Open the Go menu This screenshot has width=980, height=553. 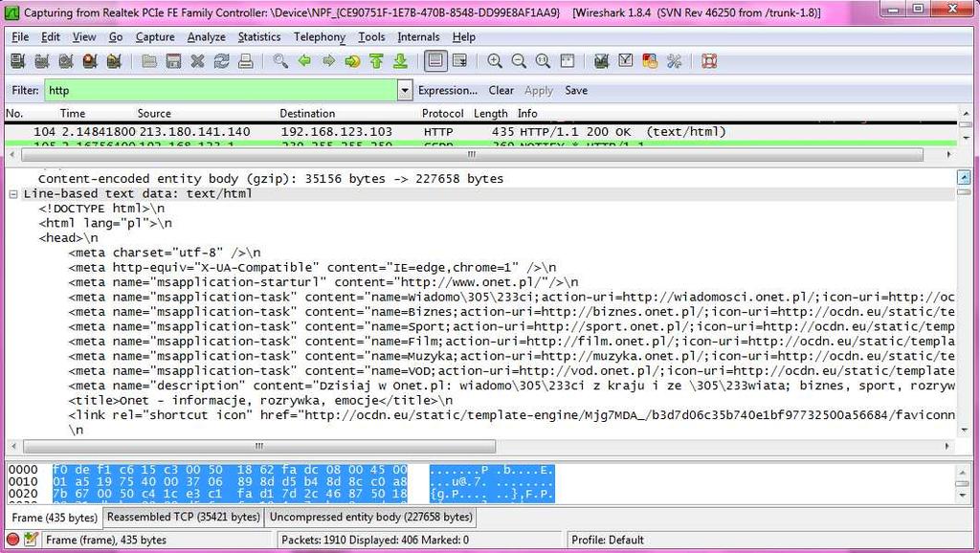click(116, 37)
